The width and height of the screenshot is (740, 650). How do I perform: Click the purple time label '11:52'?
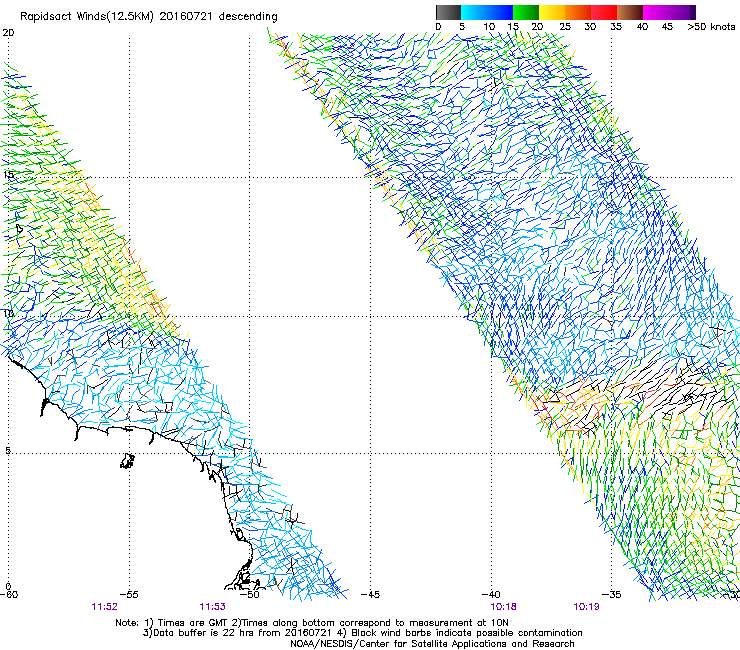click(x=104, y=607)
